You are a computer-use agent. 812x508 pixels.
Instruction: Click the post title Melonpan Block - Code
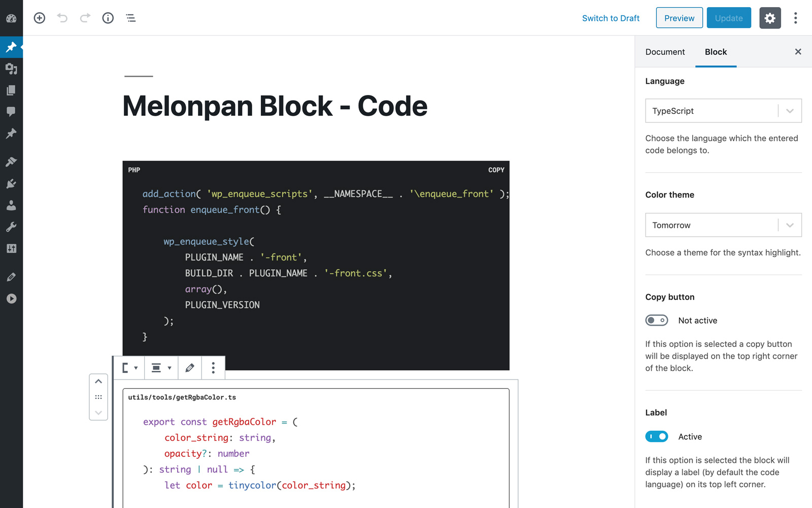coord(275,106)
